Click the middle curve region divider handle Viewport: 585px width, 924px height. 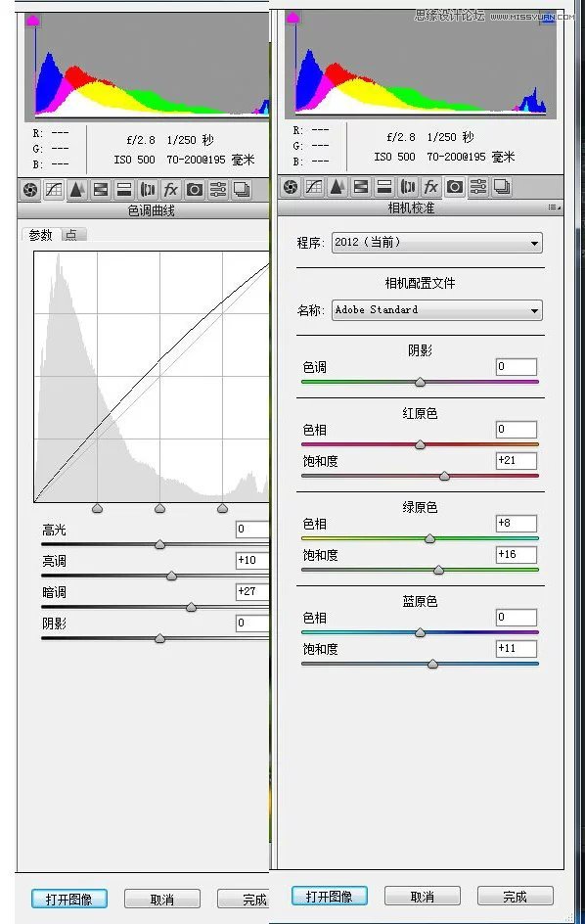pos(159,509)
